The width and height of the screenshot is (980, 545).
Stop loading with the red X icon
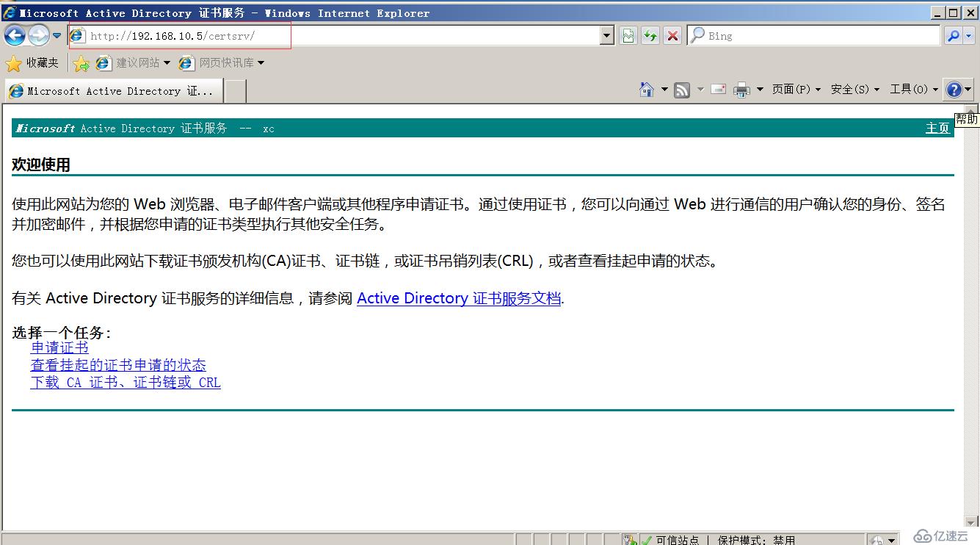(672, 35)
